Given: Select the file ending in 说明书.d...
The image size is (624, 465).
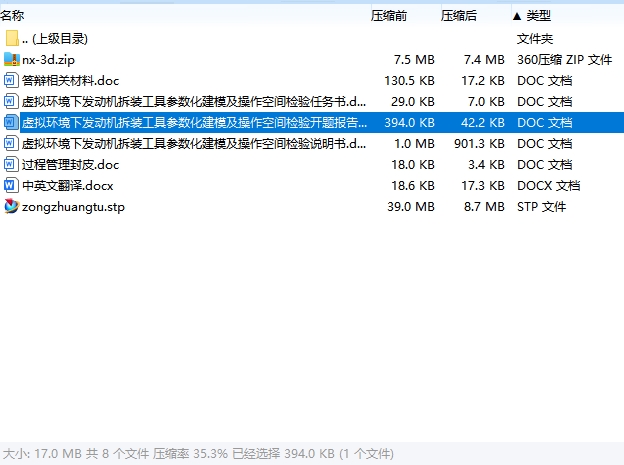Looking at the screenshot, I should [x=194, y=143].
